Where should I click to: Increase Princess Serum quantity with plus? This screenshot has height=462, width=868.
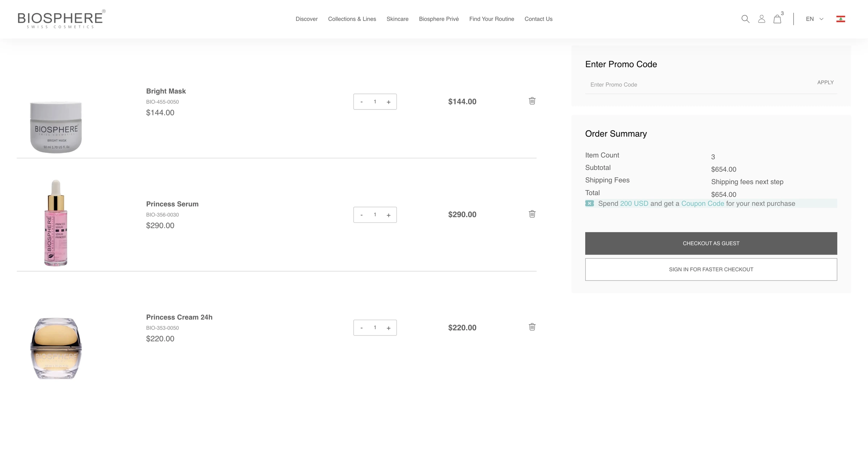[388, 215]
